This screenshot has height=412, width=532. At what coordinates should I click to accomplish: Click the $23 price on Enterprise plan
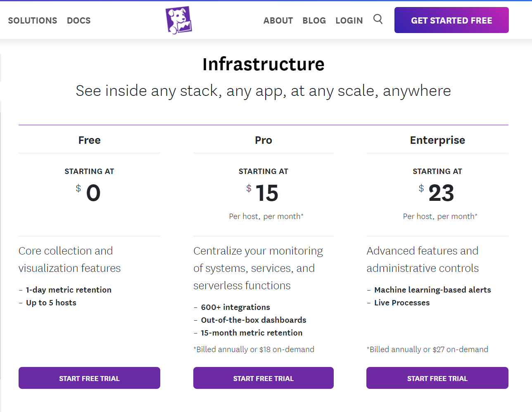(437, 193)
